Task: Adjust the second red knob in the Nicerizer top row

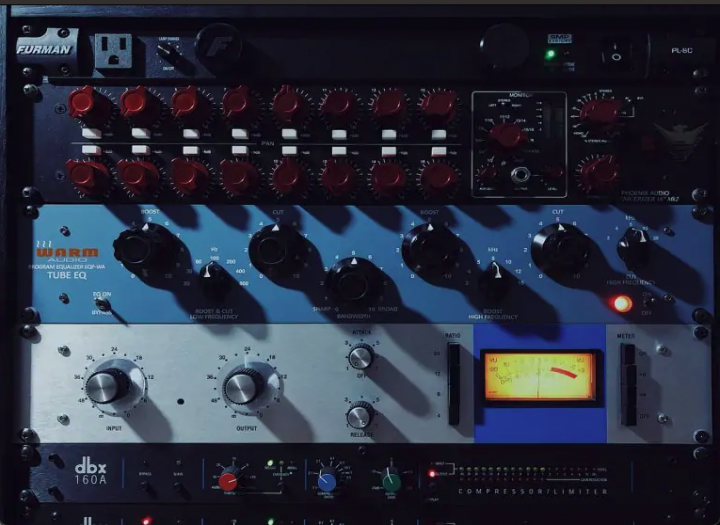Action: pyautogui.click(x=136, y=104)
